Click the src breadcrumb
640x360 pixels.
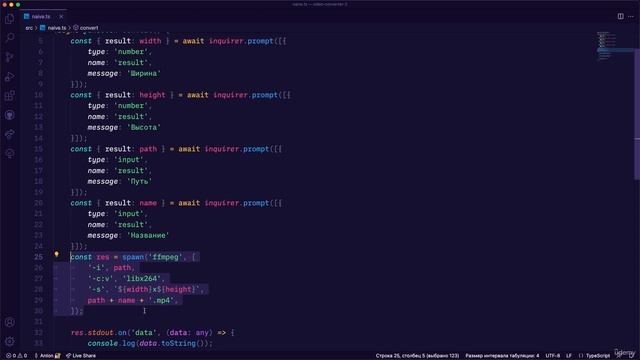pos(29,28)
